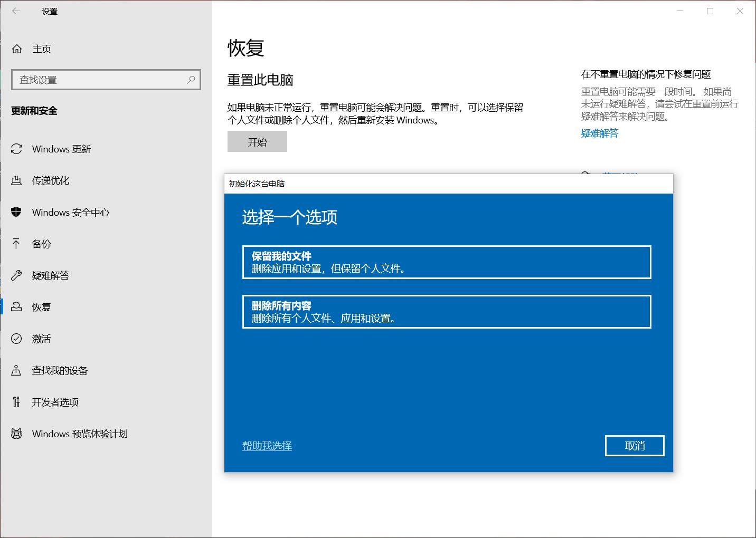Cancel the dialog with 取消
756x538 pixels.
tap(635, 446)
